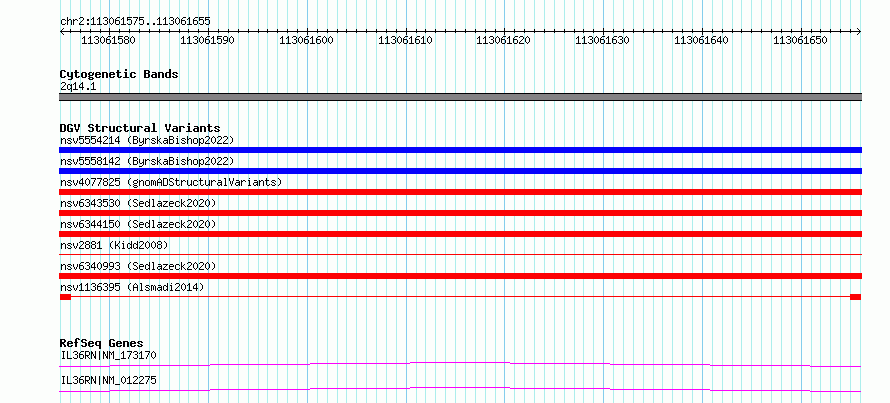The height and width of the screenshot is (403, 890).
Task: Click right red block of nsv1136395 feature
Action: 855,297
